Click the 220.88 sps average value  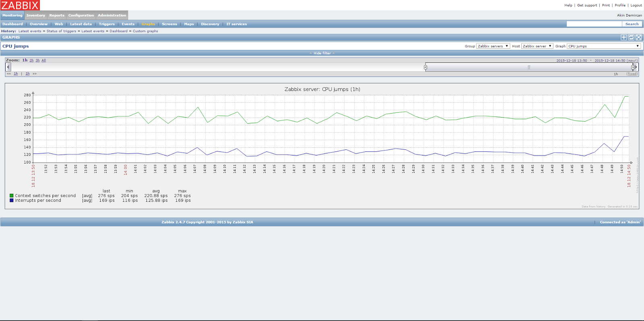[156, 196]
